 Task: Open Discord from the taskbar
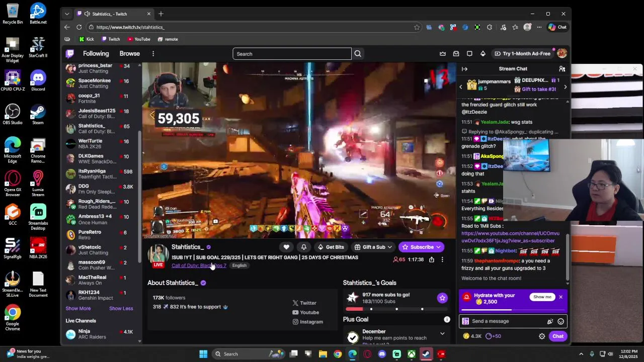[x=382, y=354]
